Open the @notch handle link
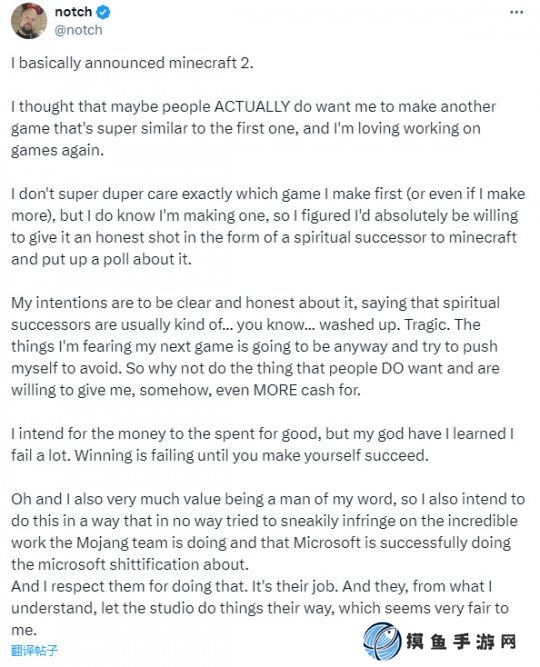 click(x=78, y=30)
